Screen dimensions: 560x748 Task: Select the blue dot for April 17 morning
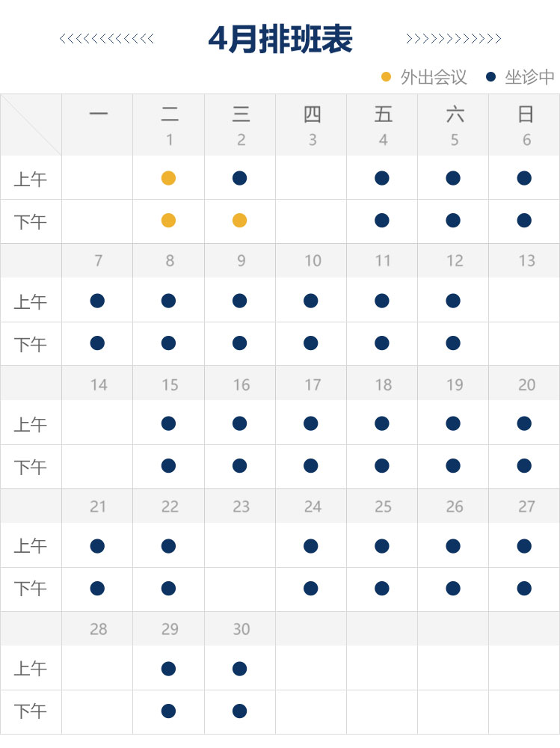tap(310, 423)
